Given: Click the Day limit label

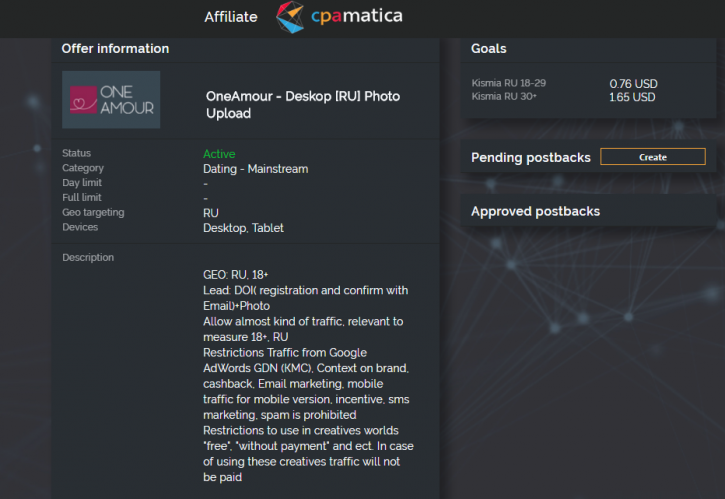Looking at the screenshot, I should (82, 183).
